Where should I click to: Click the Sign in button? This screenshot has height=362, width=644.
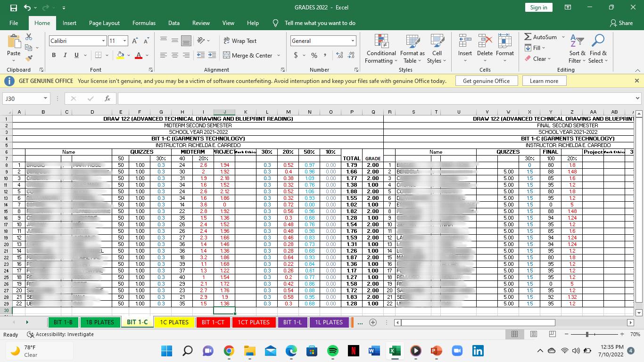[x=538, y=8]
